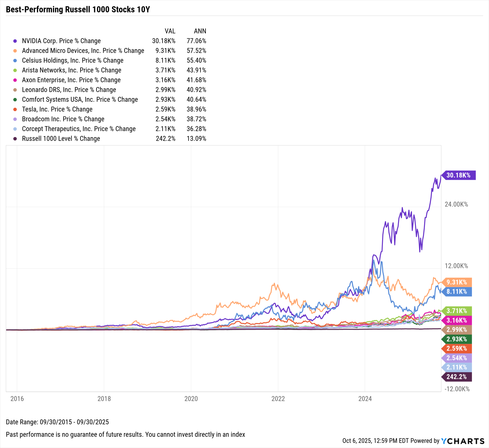Image resolution: width=489 pixels, height=448 pixels.
Task: Click the YCharts logo
Action: pos(463,441)
